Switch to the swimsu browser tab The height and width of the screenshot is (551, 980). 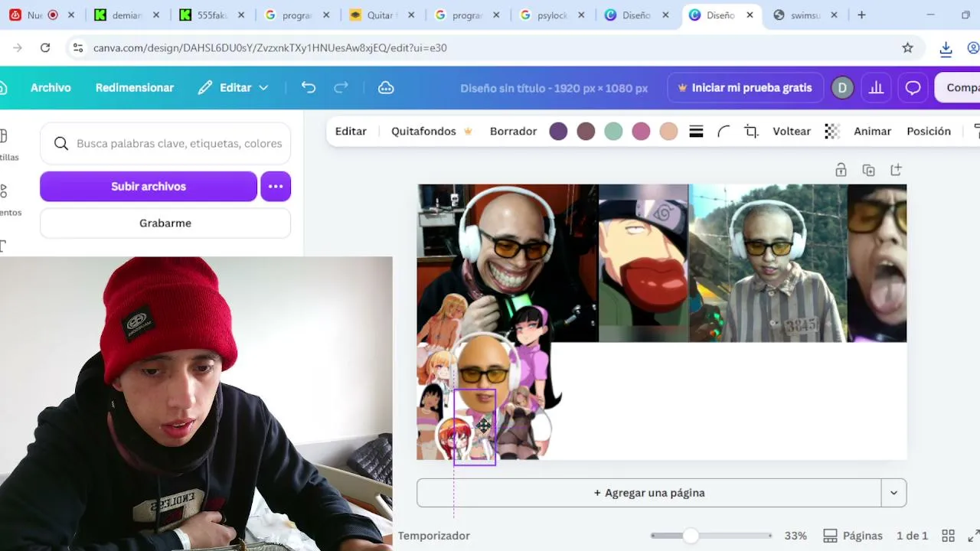coord(805,15)
